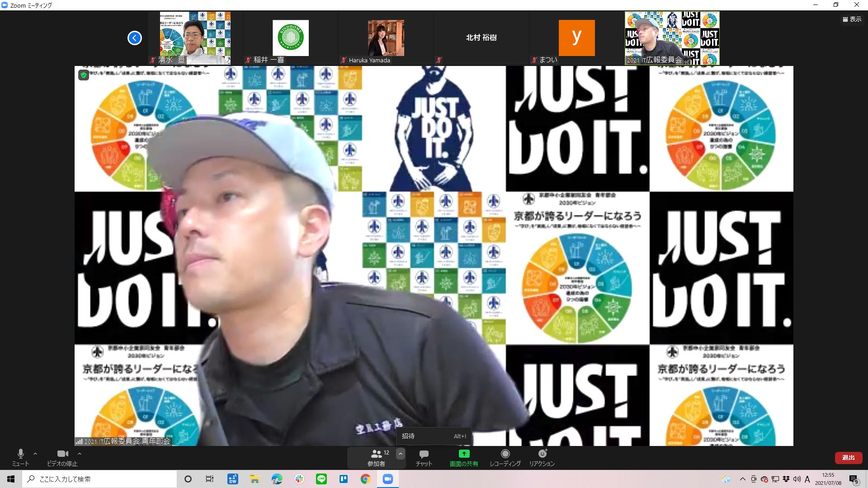Open the clock showing 12:55
868x488 pixels.
tap(828, 479)
